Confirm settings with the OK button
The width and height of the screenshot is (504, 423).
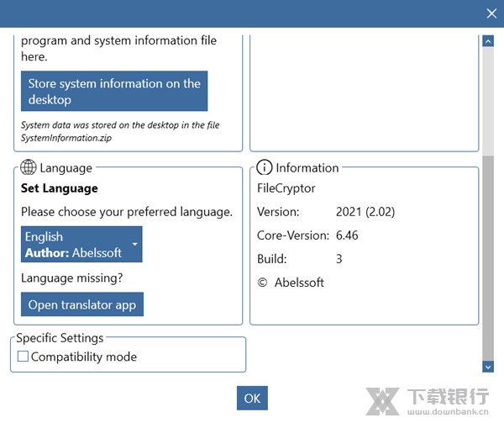252,399
